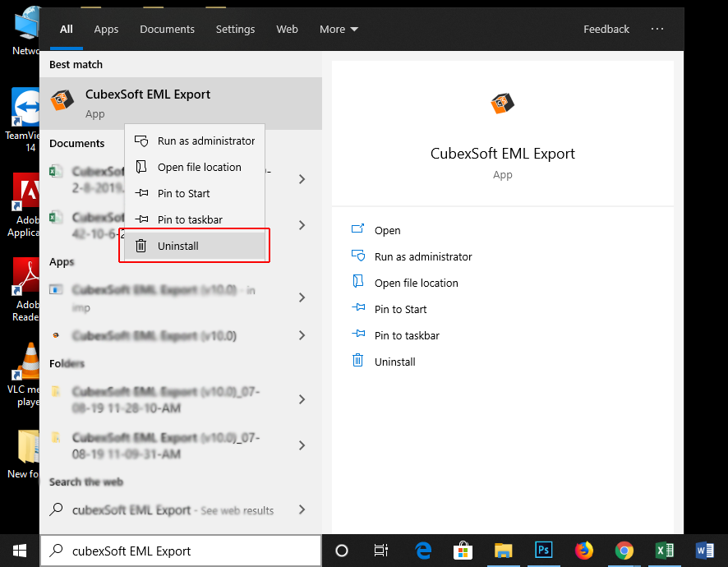Open File Explorer from taskbar
The width and height of the screenshot is (728, 567).
504,551
